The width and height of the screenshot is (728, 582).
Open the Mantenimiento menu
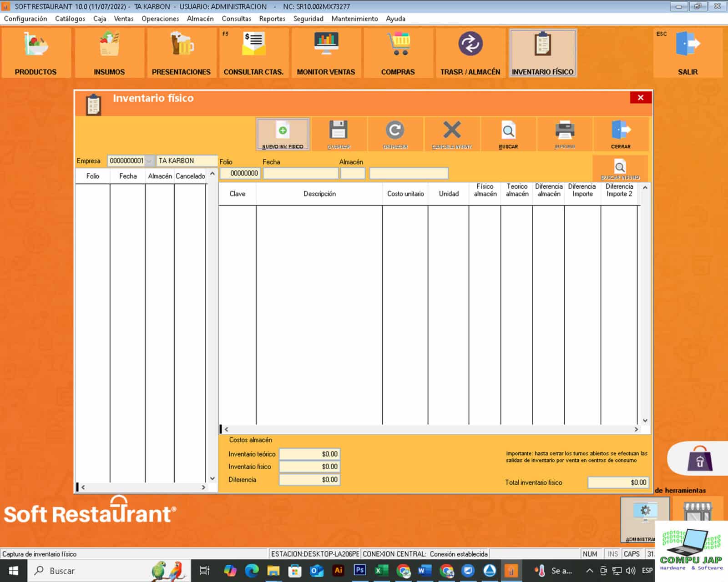[x=354, y=19]
